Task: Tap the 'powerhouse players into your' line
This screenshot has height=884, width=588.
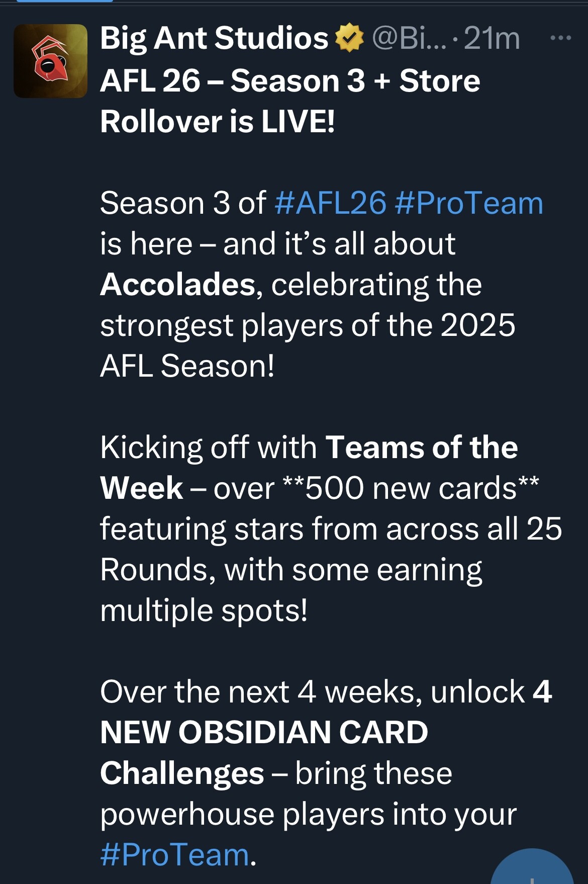Action: coord(308,815)
